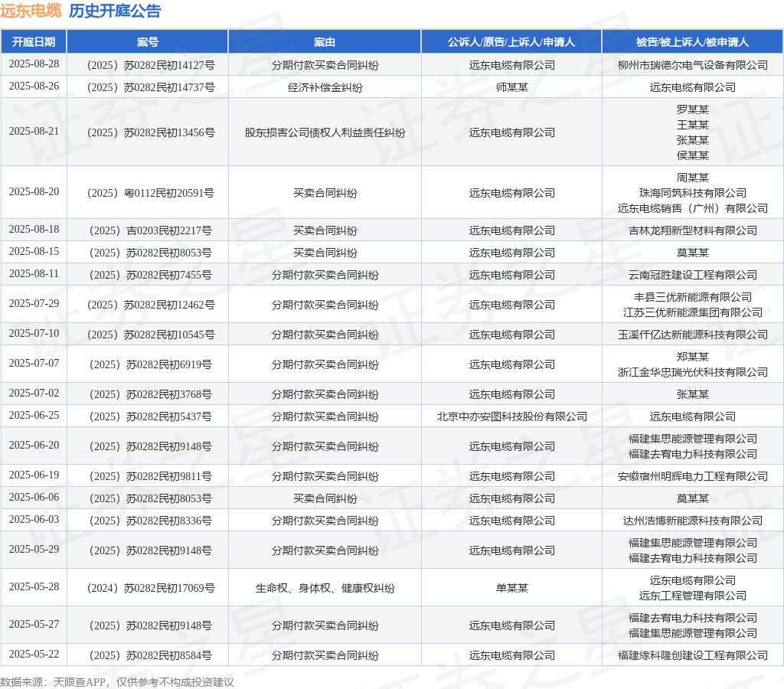Select the 被告/被上诉人/被申请人 column header
This screenshot has height=689, width=784.
pos(692,42)
